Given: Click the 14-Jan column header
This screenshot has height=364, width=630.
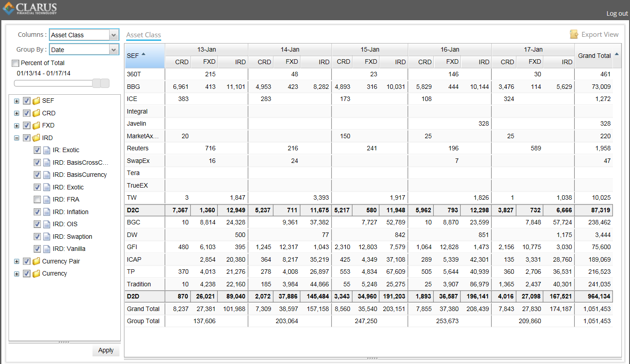Looking at the screenshot, I should coord(290,49).
